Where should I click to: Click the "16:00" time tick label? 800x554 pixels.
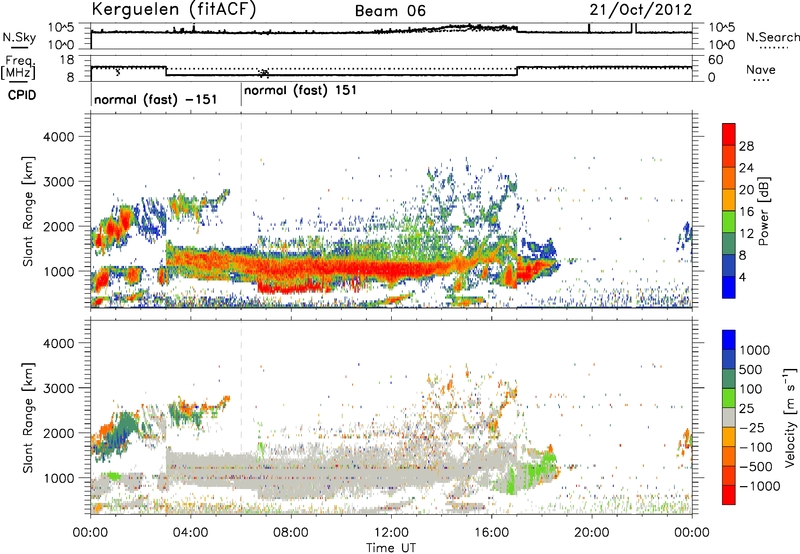491,533
